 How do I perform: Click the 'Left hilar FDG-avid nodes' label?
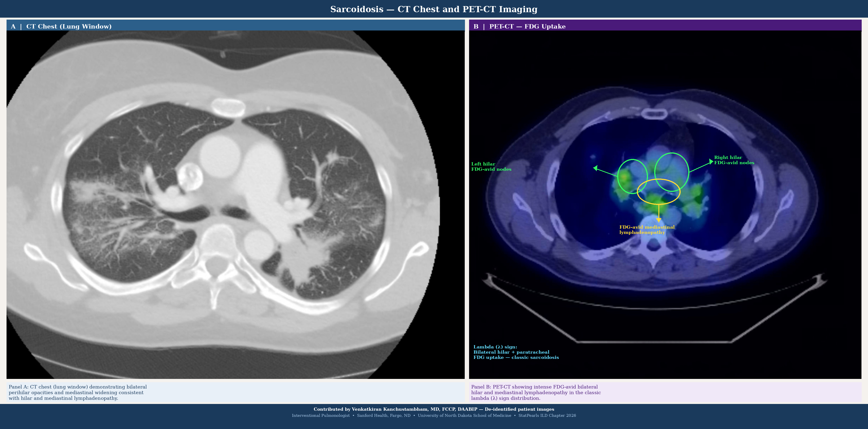(x=491, y=167)
